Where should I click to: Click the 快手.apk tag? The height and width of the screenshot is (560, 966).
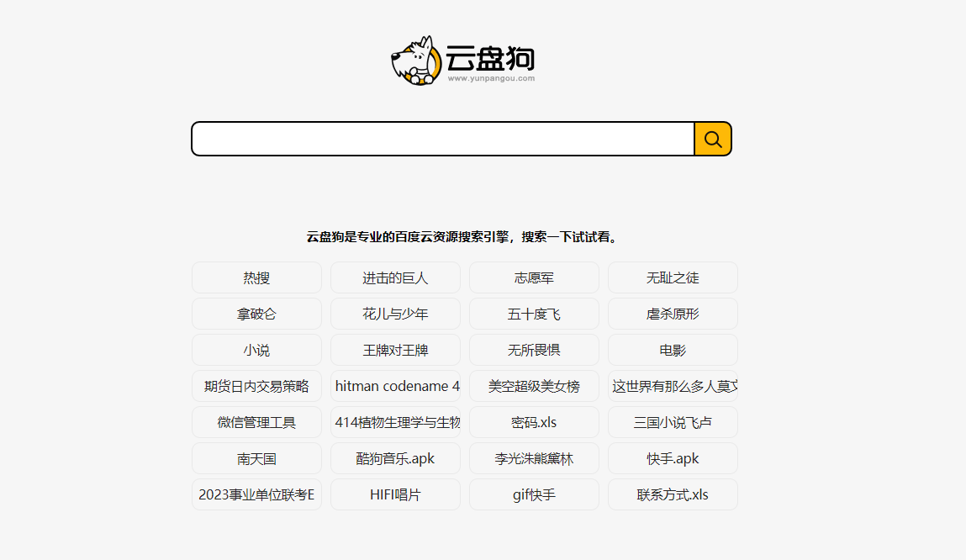click(x=673, y=458)
